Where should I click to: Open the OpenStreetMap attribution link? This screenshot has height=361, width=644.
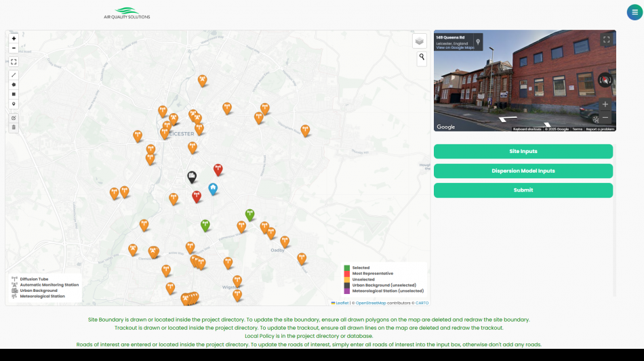click(x=370, y=303)
